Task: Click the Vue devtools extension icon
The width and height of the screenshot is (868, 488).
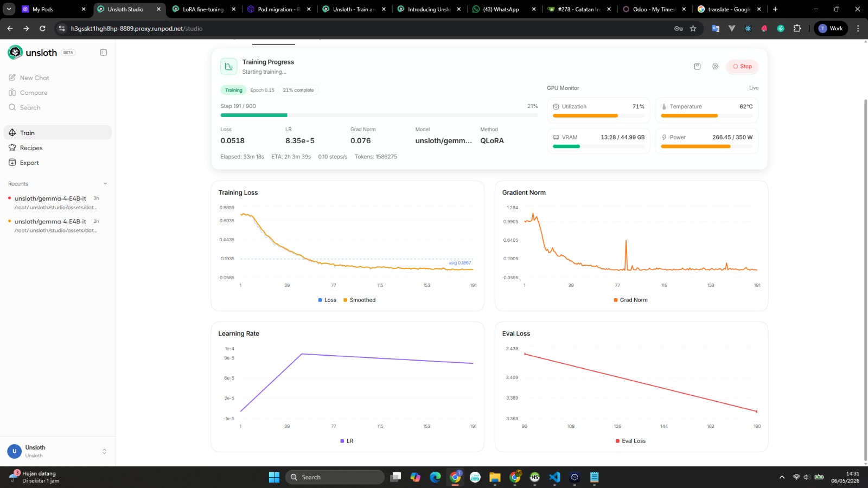Action: coord(732,28)
